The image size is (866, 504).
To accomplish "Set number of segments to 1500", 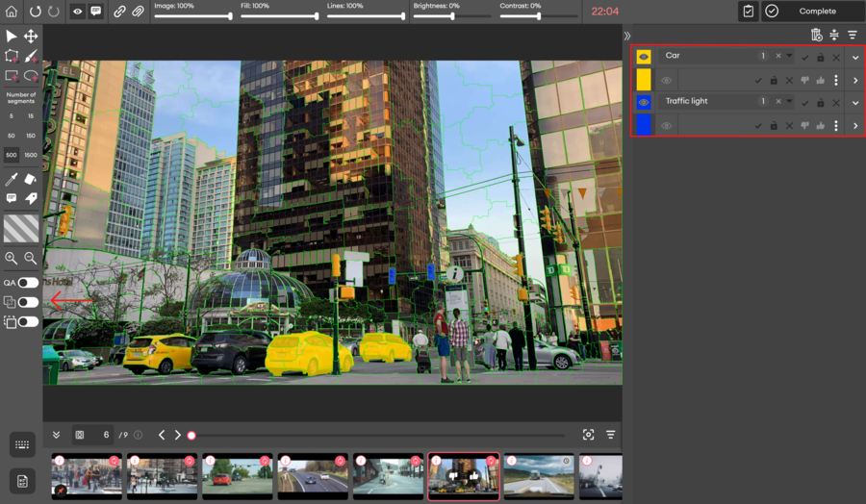I will (x=31, y=155).
